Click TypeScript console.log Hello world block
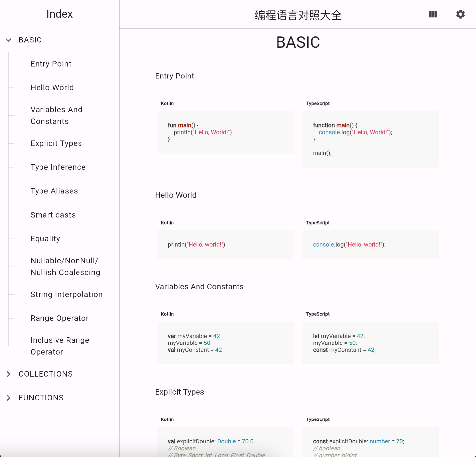This screenshot has height=457, width=476. (x=370, y=244)
